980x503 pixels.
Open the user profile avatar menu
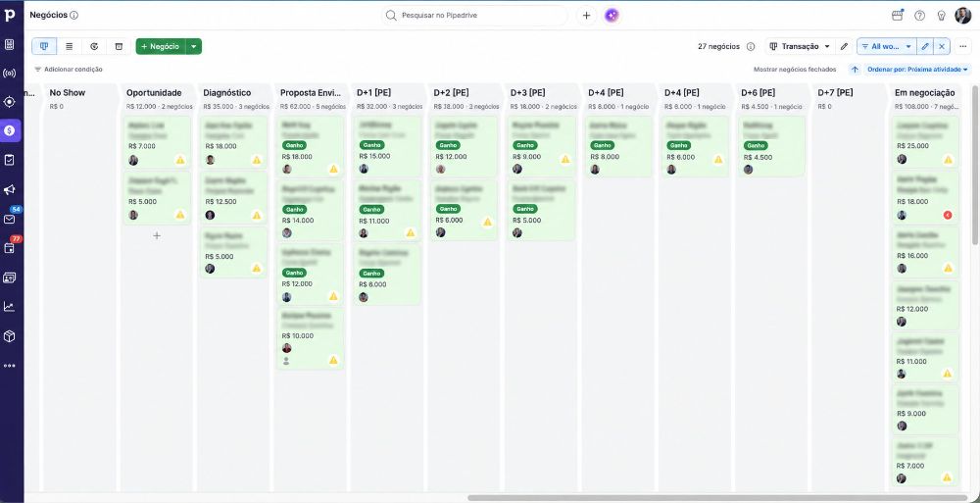pos(963,16)
